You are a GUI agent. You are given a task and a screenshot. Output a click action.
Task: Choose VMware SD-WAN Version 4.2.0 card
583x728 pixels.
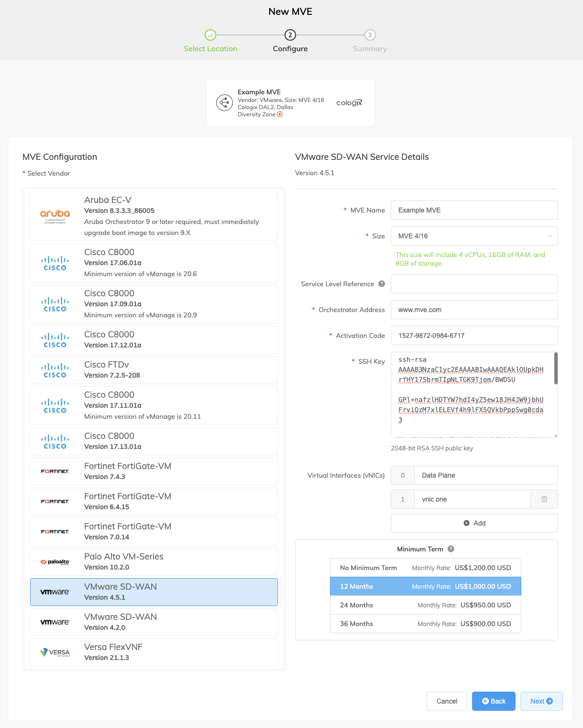pos(154,622)
